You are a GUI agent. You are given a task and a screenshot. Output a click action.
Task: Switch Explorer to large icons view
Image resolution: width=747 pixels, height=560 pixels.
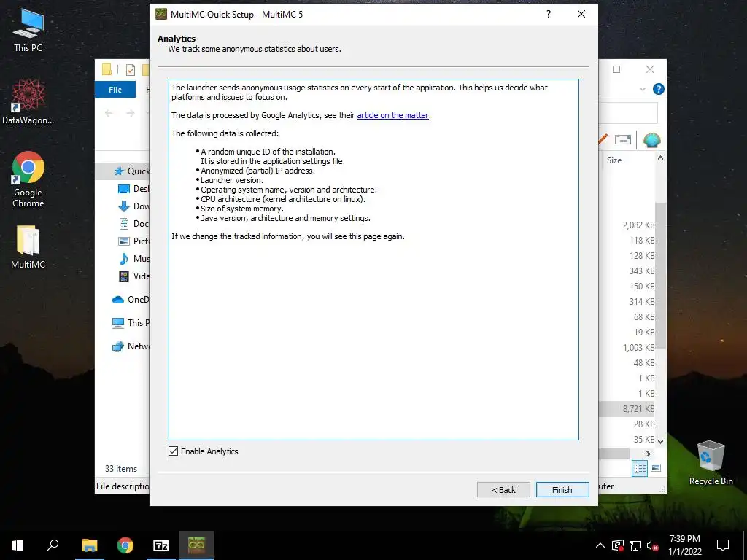coord(656,468)
